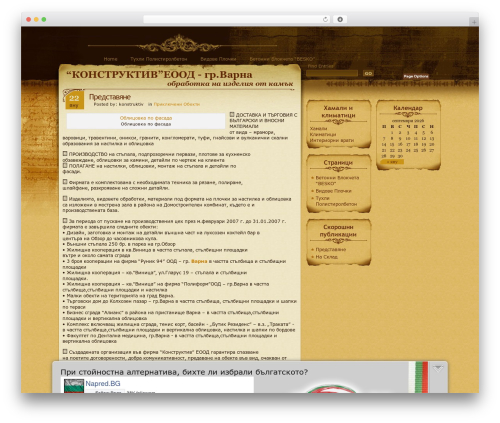Screen dimensions: 500x423
Task: Open the Home menu item
Action: pyautogui.click(x=110, y=59)
